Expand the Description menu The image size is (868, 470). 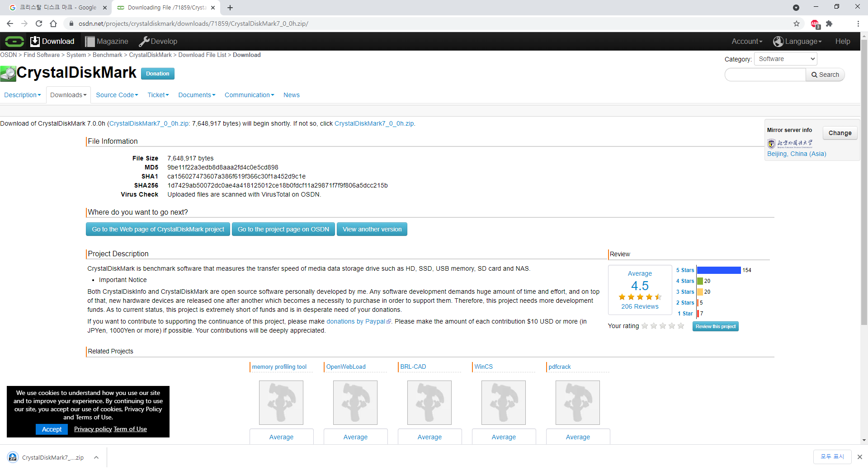tap(23, 95)
